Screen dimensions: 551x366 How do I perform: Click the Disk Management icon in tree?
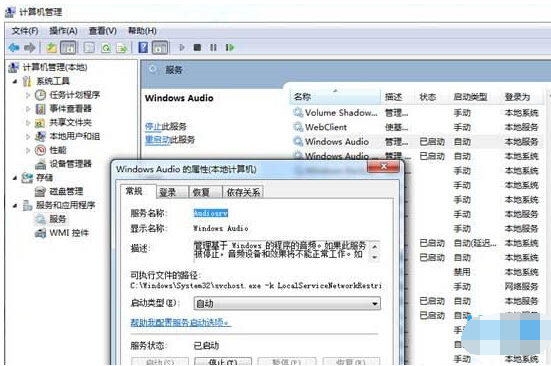coord(40,191)
